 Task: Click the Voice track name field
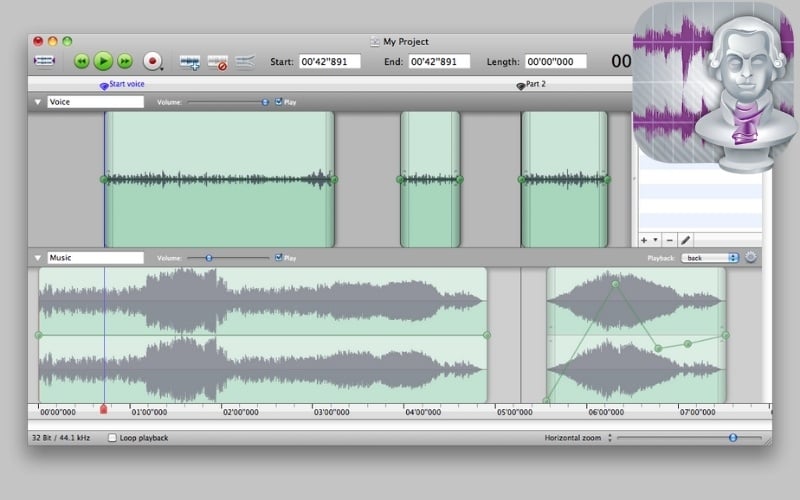pyautogui.click(x=95, y=102)
